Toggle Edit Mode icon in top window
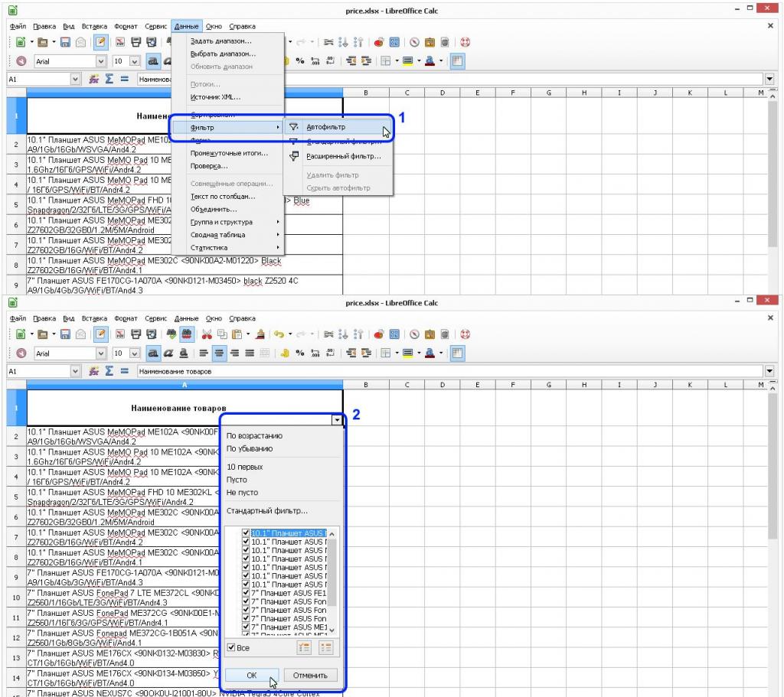 [x=100, y=43]
